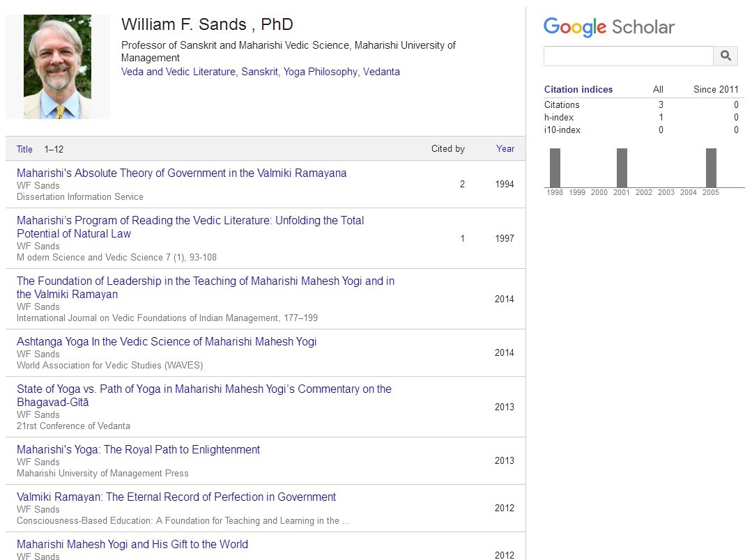View William F. Sands profile photo
The height and width of the screenshot is (560, 752).
click(x=58, y=67)
